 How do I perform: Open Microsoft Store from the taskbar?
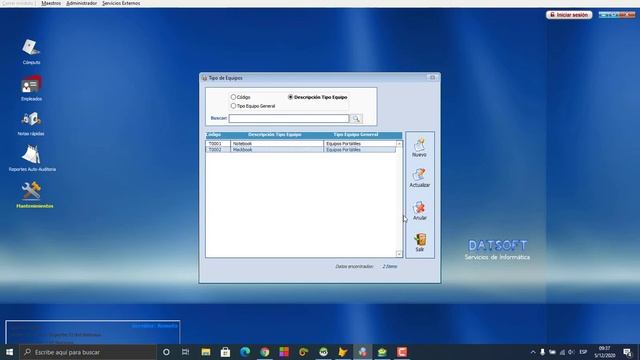click(x=225, y=352)
